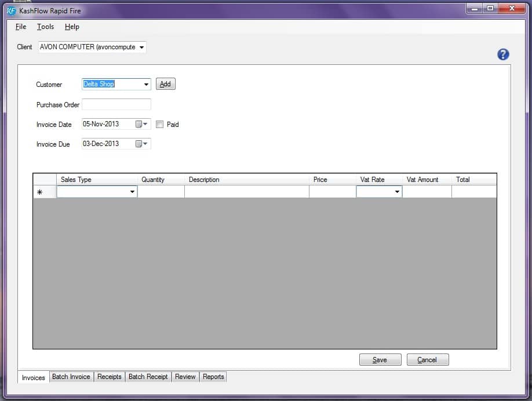The image size is (532, 401).
Task: Click the blue help question mark icon
Action: tap(503, 54)
